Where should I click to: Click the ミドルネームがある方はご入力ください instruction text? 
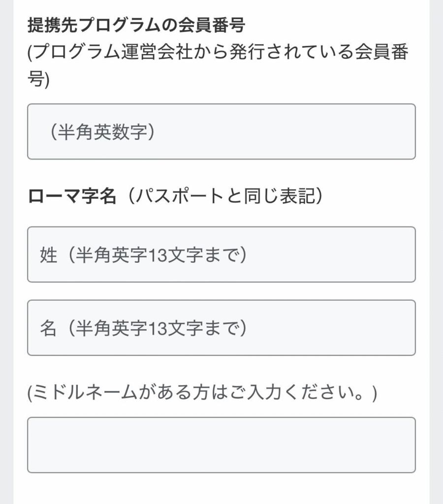[x=202, y=392]
